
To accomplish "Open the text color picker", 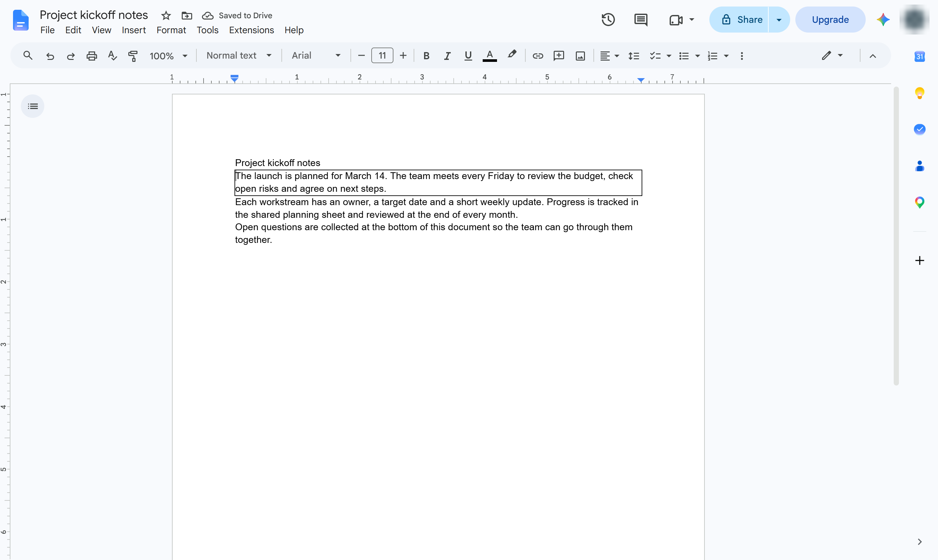I will (x=490, y=56).
